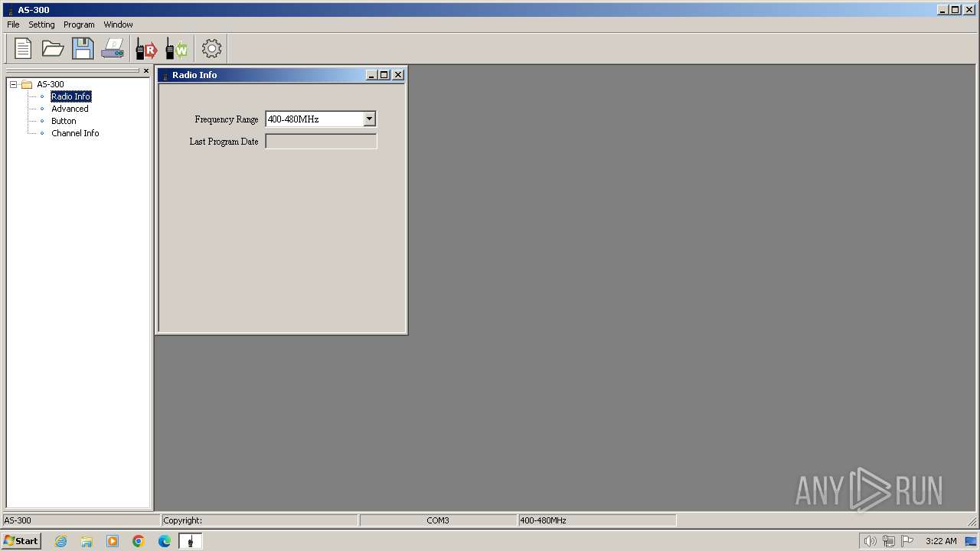Minimize the Radio Info window
Screen dimensions: 980x551
371,75
